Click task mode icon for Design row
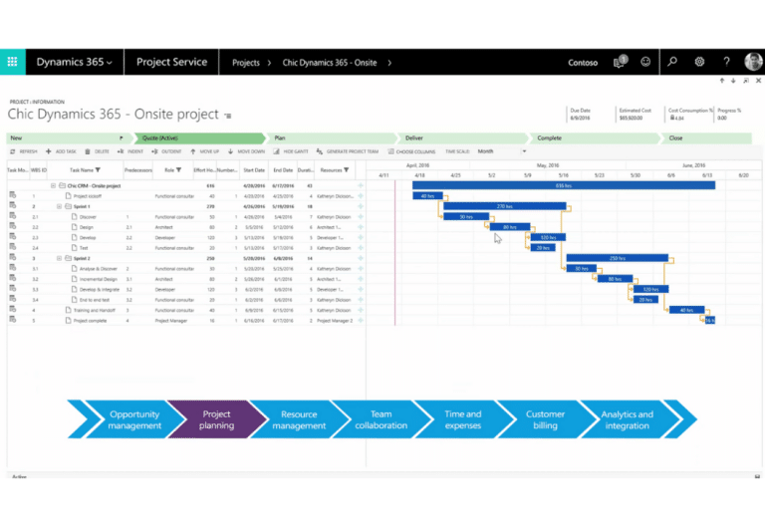 click(x=13, y=226)
